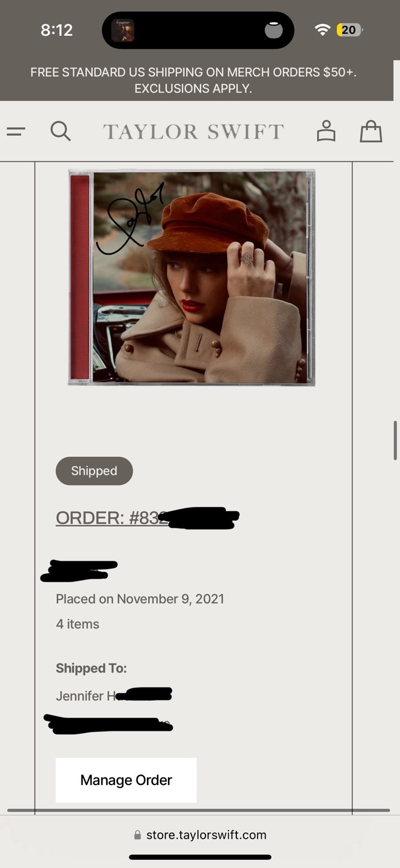Image resolution: width=400 pixels, height=868 pixels.
Task: Tap the round indicator in Dynamic Island
Action: [x=274, y=30]
